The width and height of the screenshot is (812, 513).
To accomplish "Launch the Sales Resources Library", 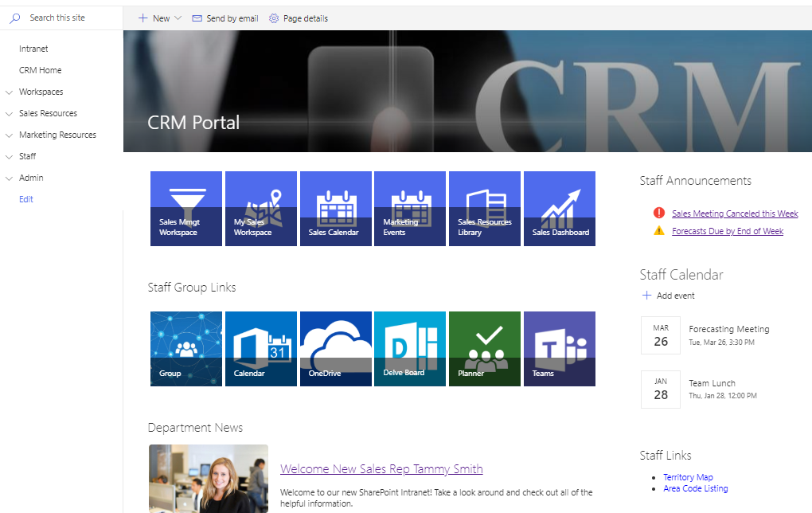I will tap(484, 208).
